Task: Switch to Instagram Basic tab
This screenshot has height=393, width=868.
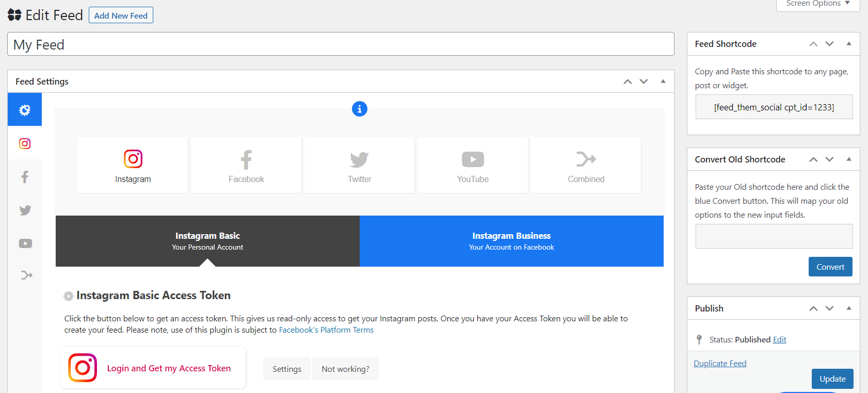Action: point(207,241)
